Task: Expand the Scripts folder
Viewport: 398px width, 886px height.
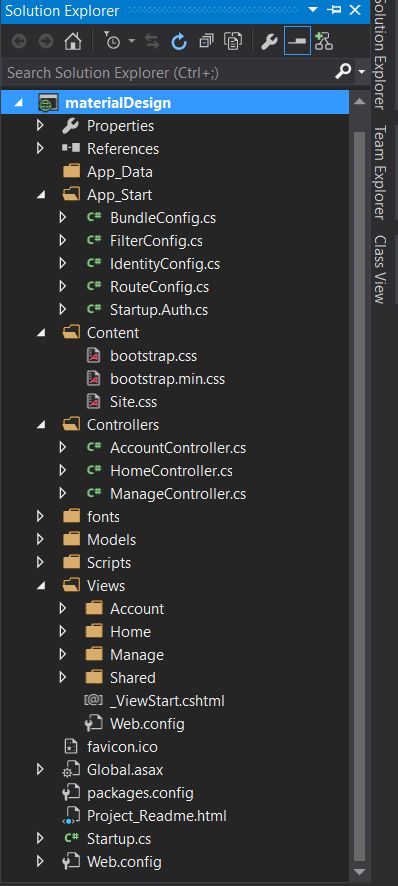Action: [x=40, y=563]
